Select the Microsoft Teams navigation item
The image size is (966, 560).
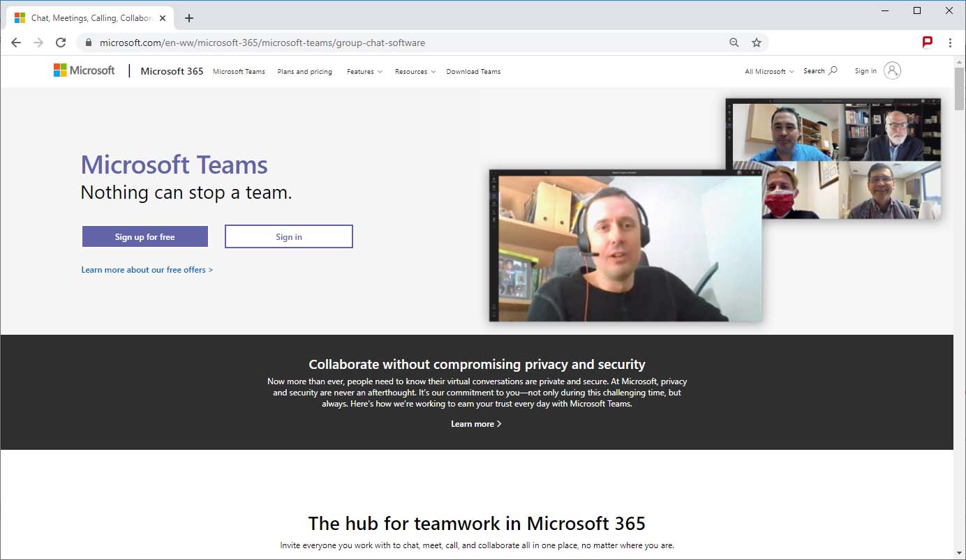click(239, 71)
